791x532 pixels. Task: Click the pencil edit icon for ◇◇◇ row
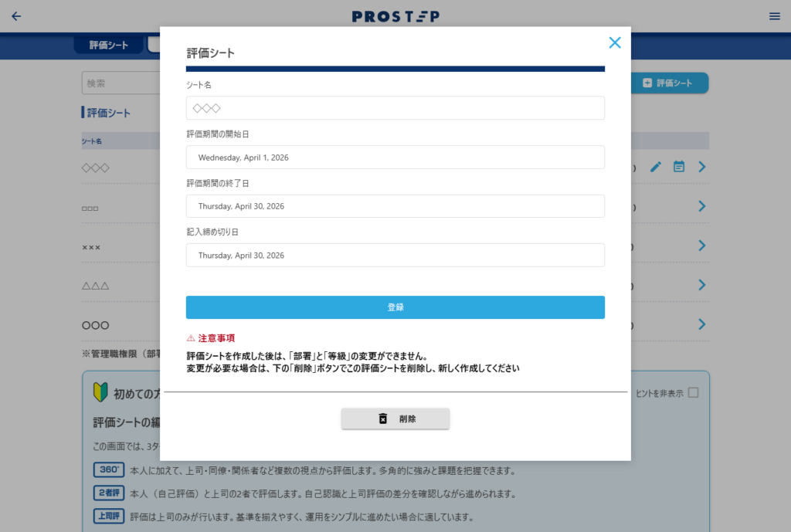point(656,167)
